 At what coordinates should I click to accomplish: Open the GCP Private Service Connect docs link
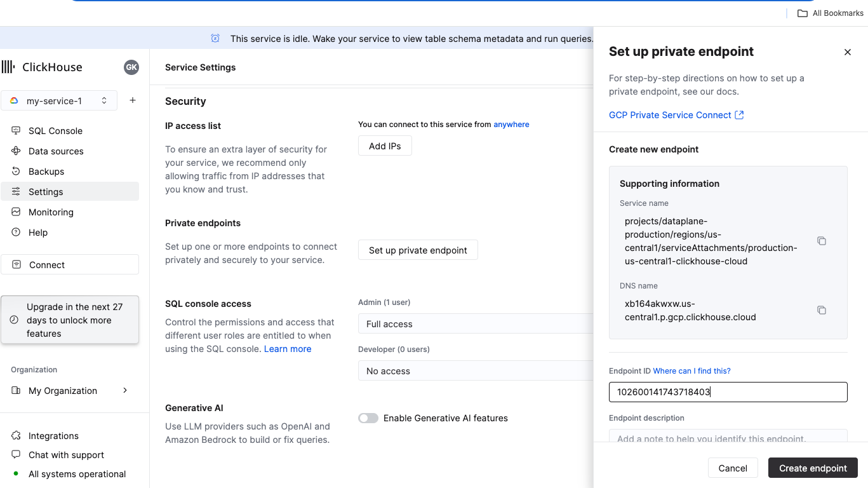click(x=671, y=115)
